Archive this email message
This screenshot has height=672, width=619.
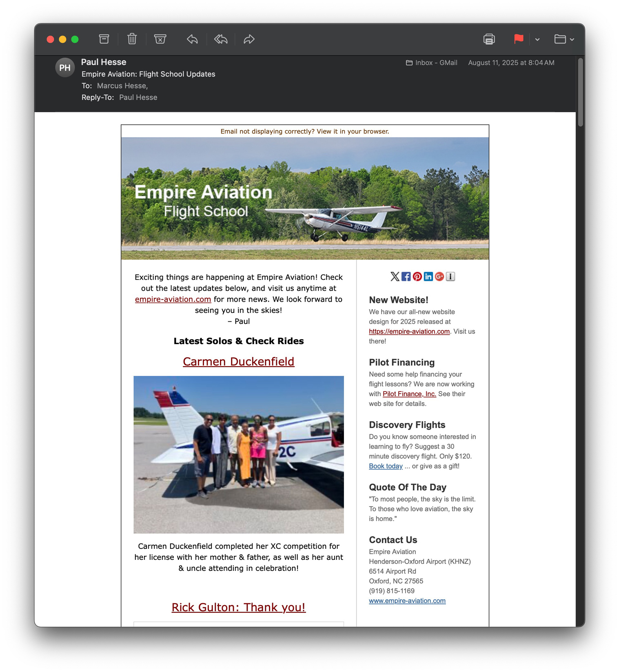coord(104,39)
